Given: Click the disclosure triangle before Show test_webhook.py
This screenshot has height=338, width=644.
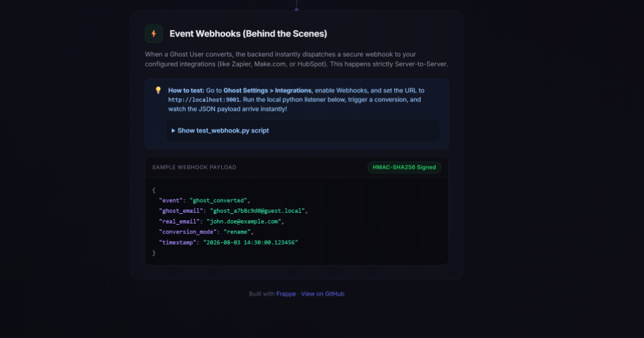Looking at the screenshot, I should (x=174, y=130).
